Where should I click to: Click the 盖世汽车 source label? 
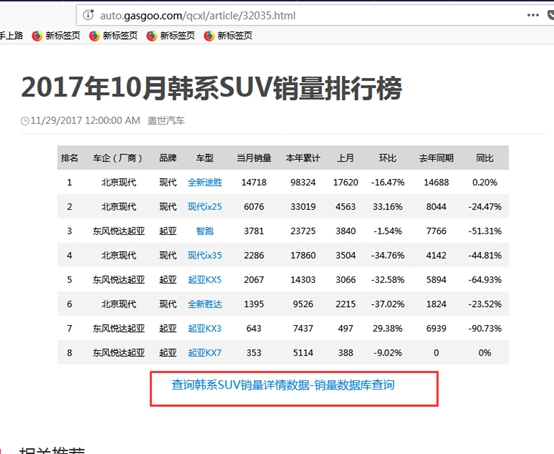coord(166,121)
